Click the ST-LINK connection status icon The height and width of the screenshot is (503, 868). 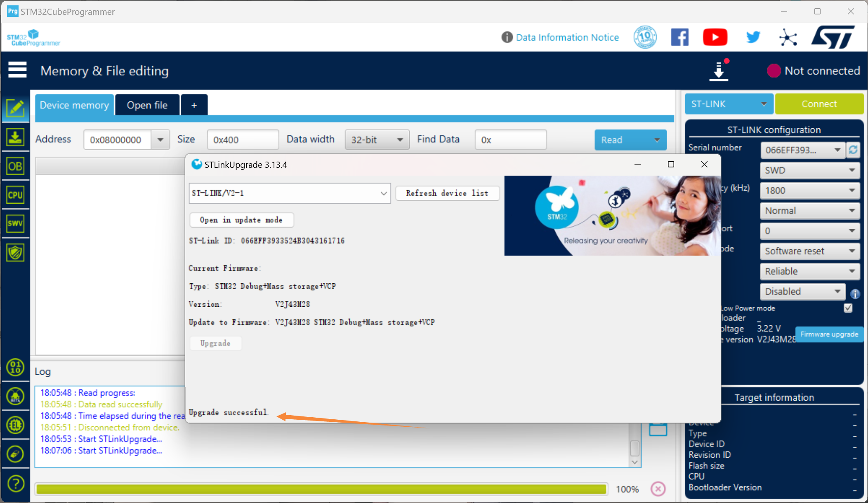coord(774,71)
